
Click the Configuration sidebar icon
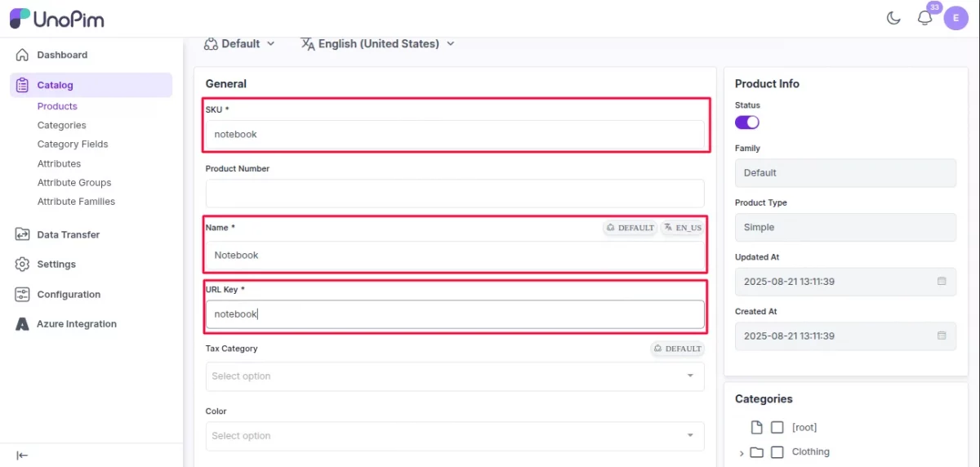click(x=22, y=295)
